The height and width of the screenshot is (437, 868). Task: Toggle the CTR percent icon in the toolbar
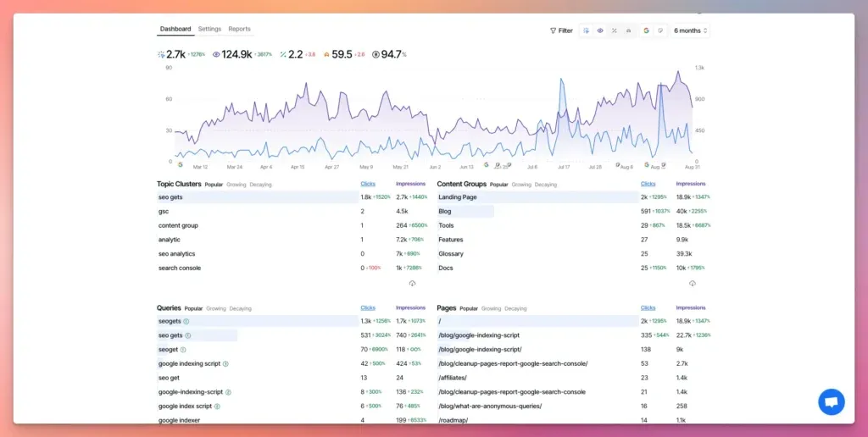(x=614, y=30)
